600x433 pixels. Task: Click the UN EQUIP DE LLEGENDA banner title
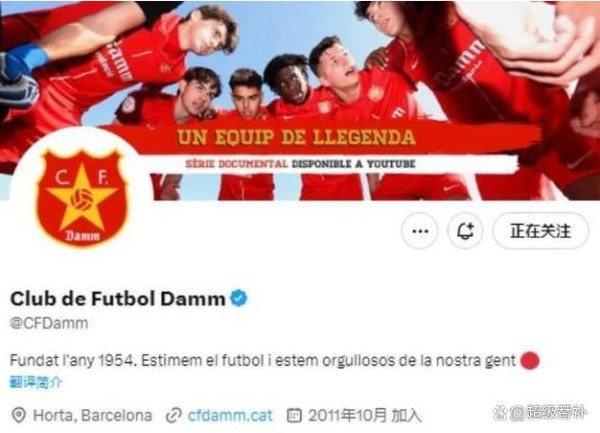tap(296, 138)
